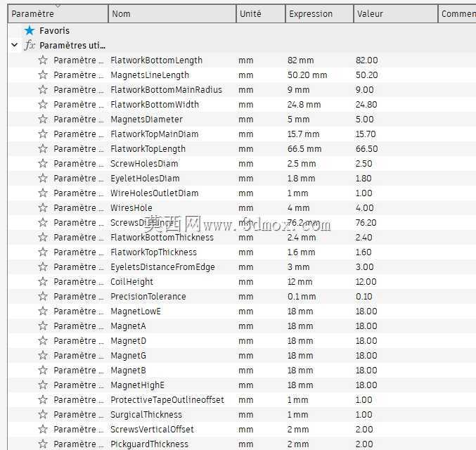Click star icon for MagnetHighE
This screenshot has height=450, width=476.
click(43, 385)
